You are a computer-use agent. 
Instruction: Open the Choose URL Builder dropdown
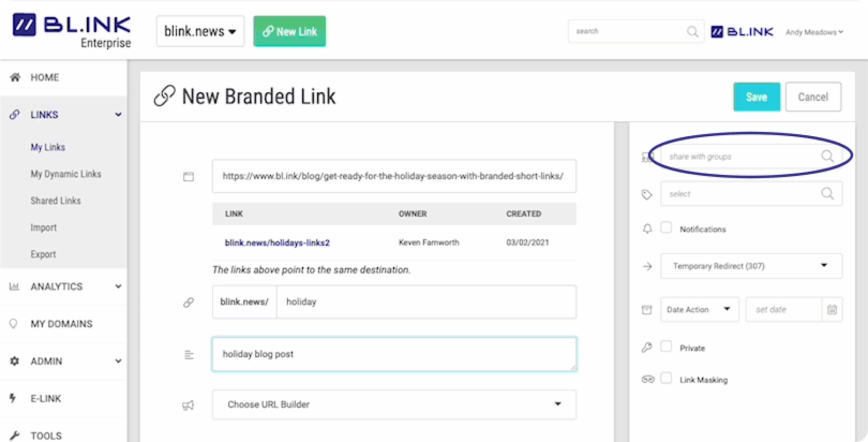(x=394, y=404)
